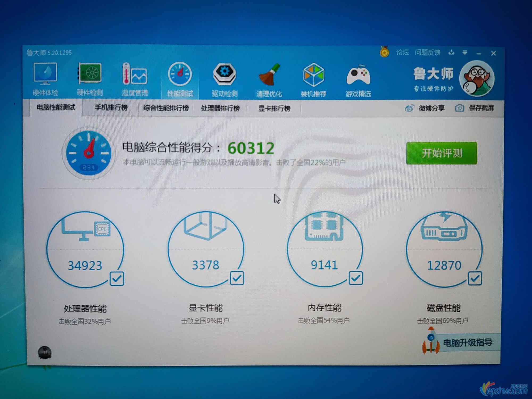Click the 内存性能 label
Viewport: 532px width, 399px height.
pos(324,308)
